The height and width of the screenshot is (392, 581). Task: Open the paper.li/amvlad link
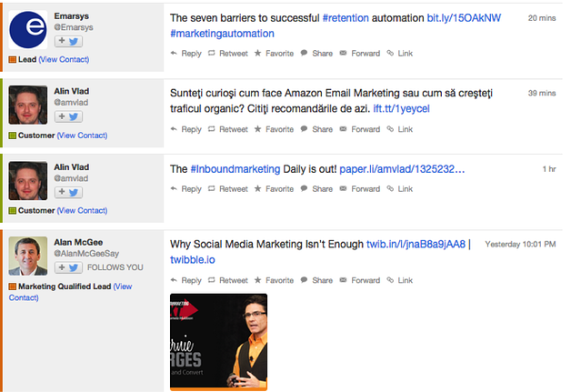click(x=402, y=169)
